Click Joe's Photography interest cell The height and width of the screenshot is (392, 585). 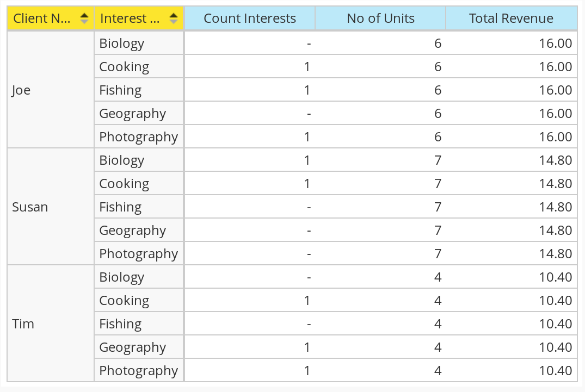pyautogui.click(x=139, y=137)
